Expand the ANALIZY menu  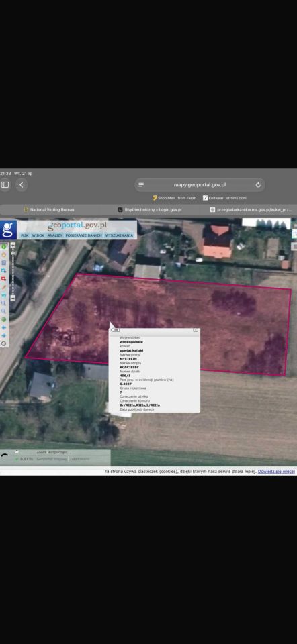click(x=54, y=235)
